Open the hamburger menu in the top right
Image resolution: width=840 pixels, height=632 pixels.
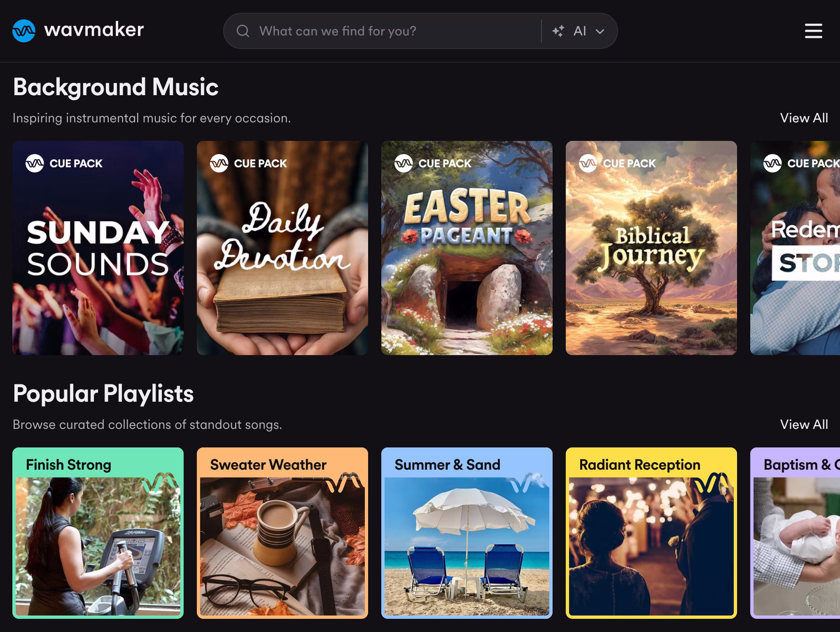[813, 30]
